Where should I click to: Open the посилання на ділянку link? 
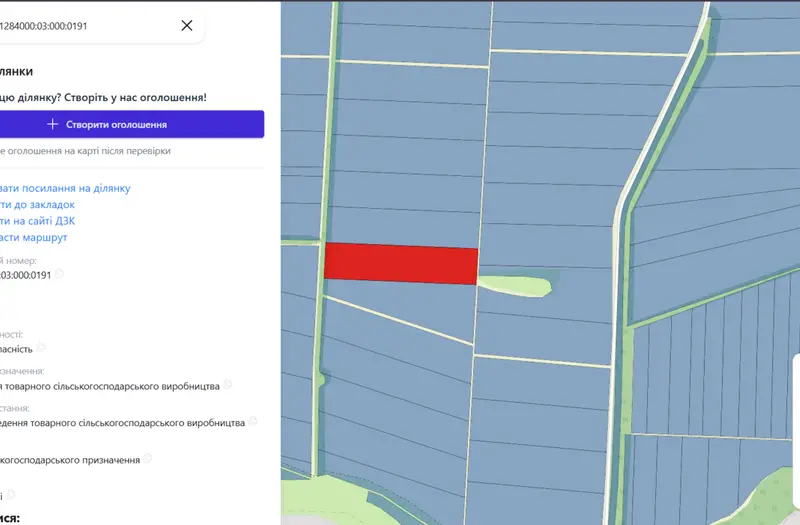click(x=65, y=188)
